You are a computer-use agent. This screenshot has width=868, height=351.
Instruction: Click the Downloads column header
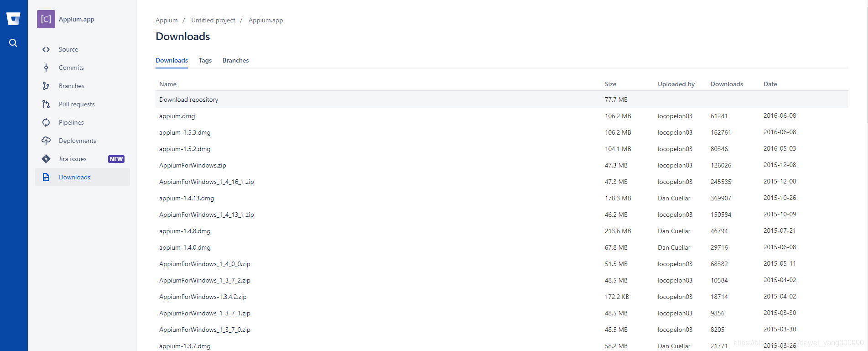(727, 84)
